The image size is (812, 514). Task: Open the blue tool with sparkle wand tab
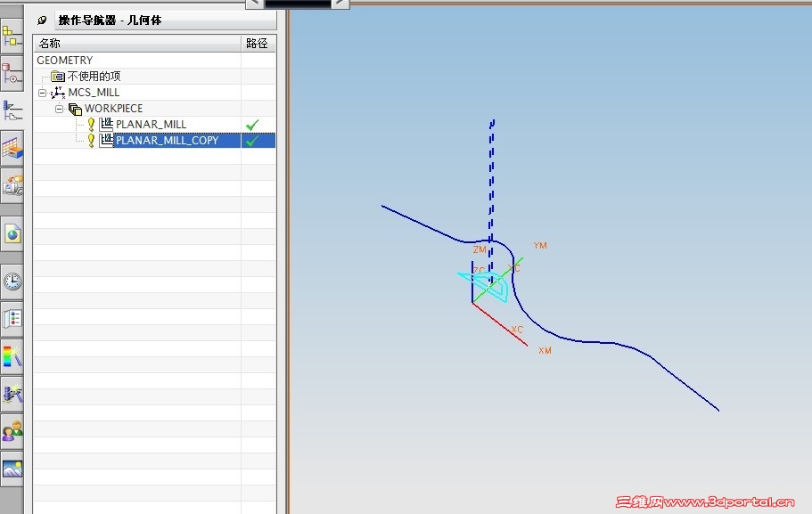point(12,394)
